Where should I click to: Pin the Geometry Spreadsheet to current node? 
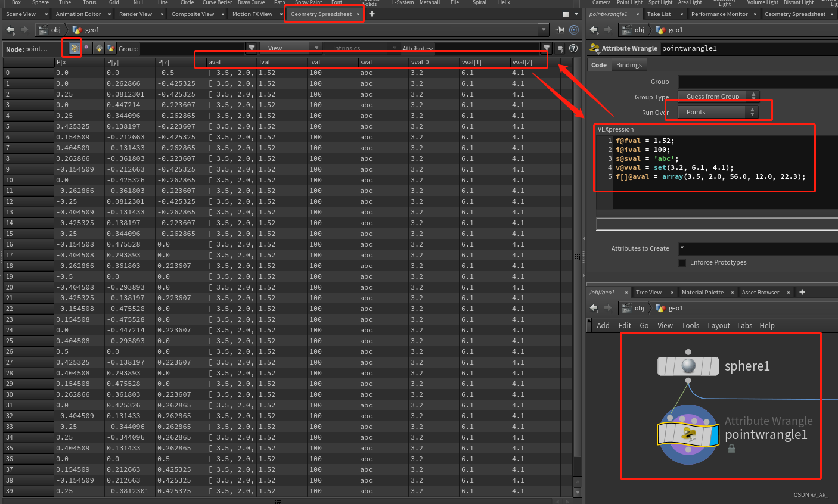tap(561, 29)
